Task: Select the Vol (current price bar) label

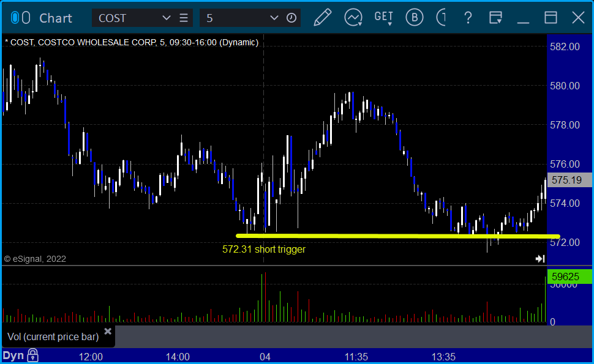Action: pos(53,336)
